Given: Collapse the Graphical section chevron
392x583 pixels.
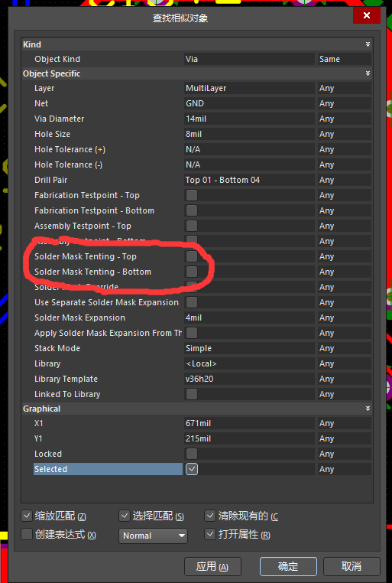Looking at the screenshot, I should pyautogui.click(x=368, y=409).
